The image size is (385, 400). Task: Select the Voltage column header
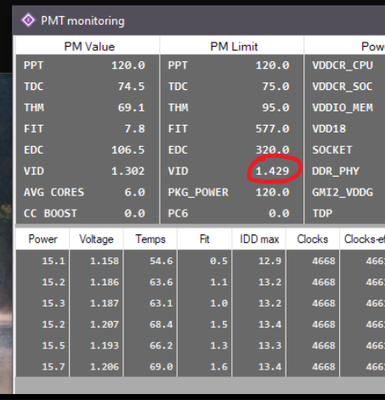point(96,239)
